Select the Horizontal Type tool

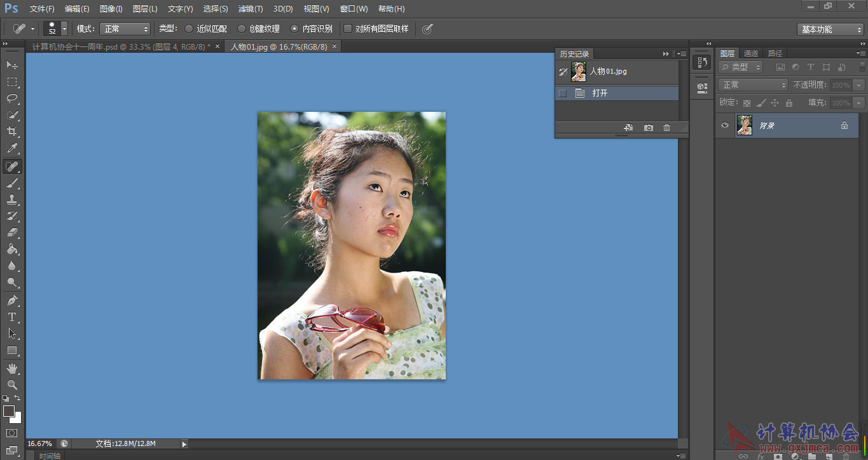point(12,316)
